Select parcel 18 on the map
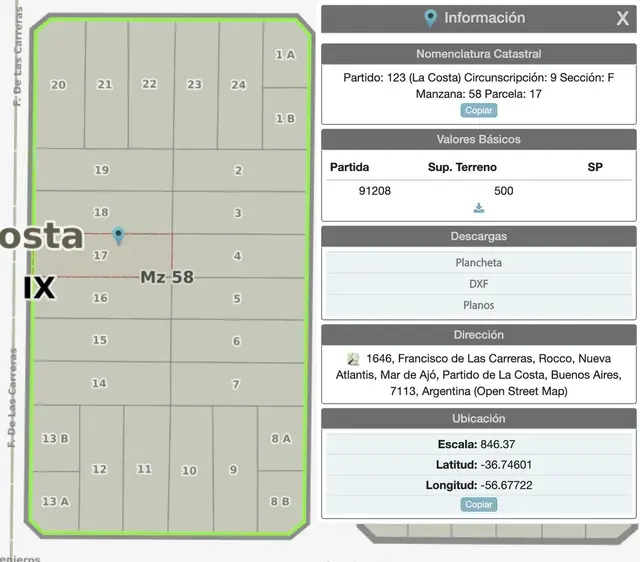Screen dimensions: 640x562 point(101,212)
